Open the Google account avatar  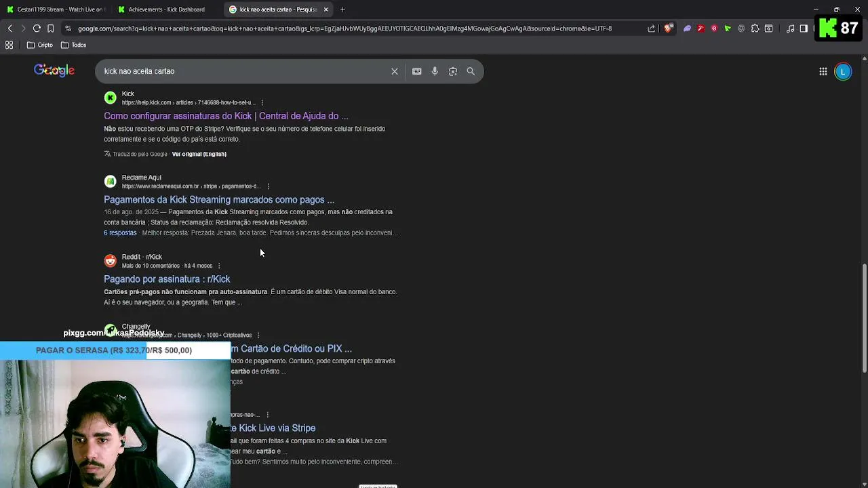coord(843,71)
